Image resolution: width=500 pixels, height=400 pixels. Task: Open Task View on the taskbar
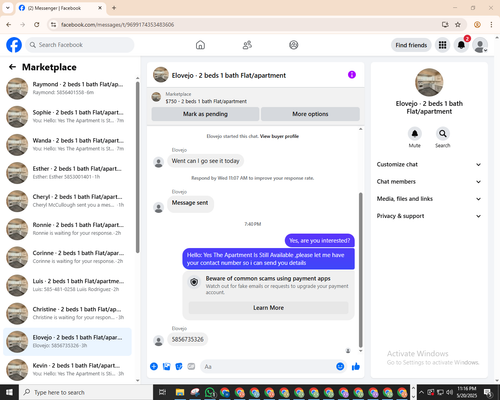[x=162, y=392]
